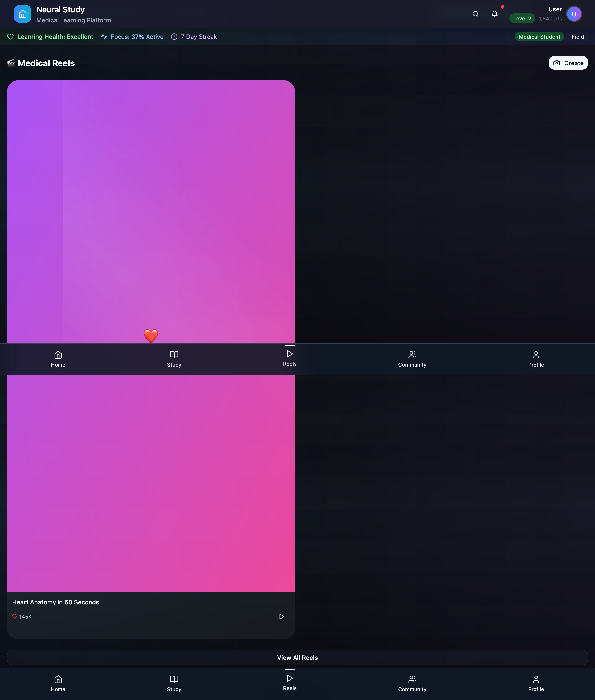Click View All Reels button

click(x=297, y=658)
